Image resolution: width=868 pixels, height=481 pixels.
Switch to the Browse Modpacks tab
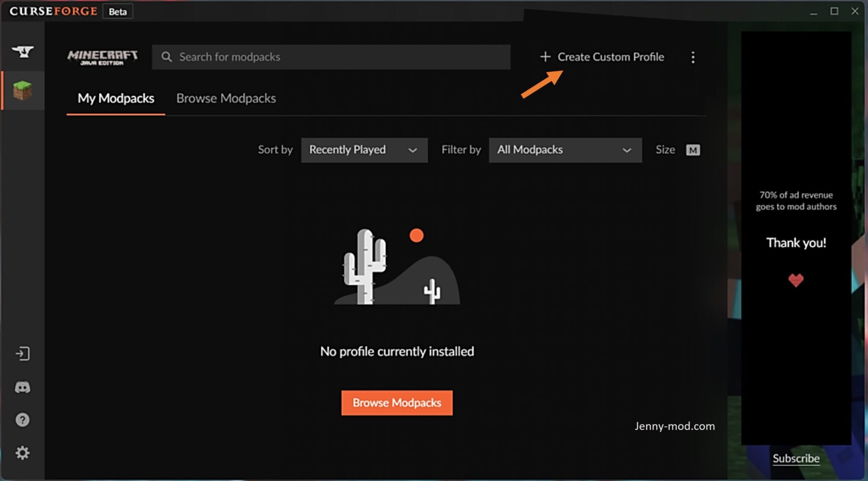click(x=226, y=98)
